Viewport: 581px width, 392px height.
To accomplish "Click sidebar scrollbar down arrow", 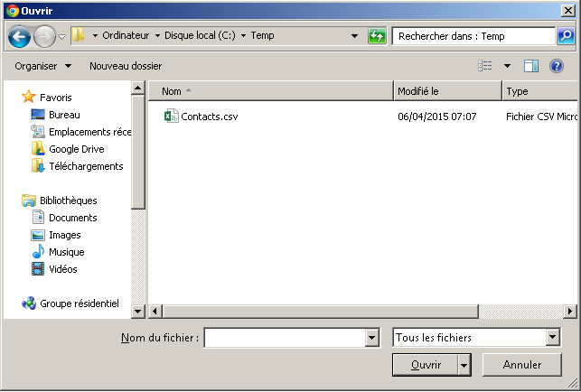I will point(138,312).
